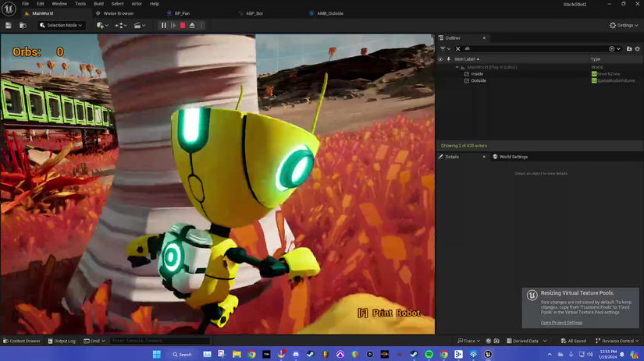644x361 pixels.
Task: Open Project Settings link in notification
Action: pos(561,323)
